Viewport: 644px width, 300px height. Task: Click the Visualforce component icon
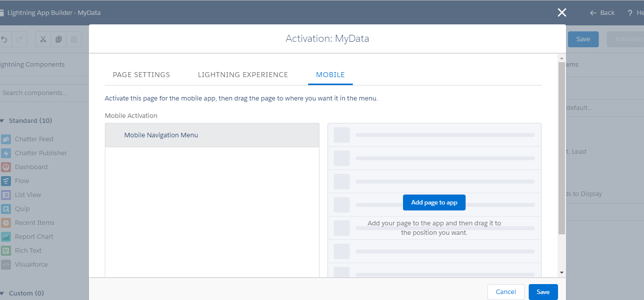[6, 265]
